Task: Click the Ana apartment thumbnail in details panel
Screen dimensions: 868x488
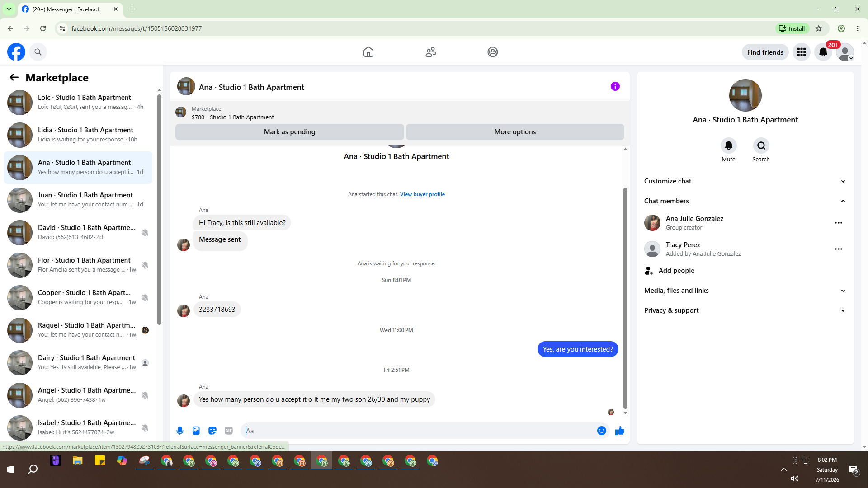Action: click(x=745, y=95)
